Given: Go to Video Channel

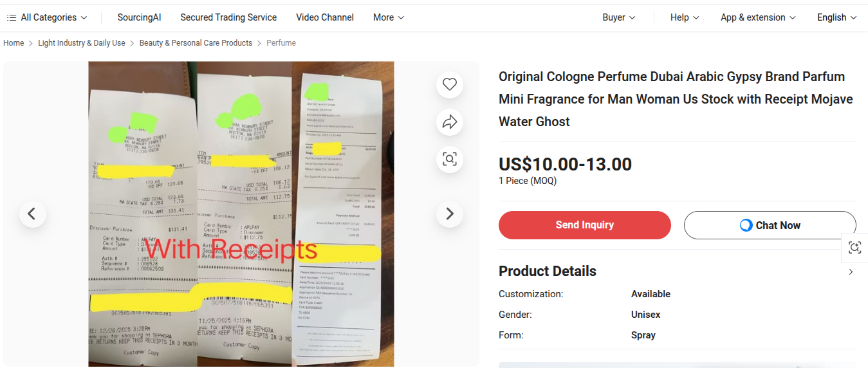Looking at the screenshot, I should click(325, 17).
